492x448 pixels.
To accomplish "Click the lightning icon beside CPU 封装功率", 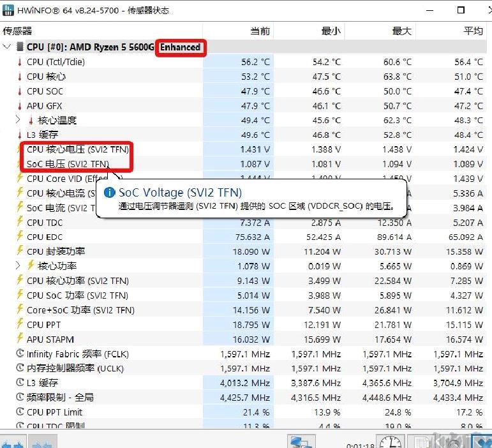I will pos(20,251).
